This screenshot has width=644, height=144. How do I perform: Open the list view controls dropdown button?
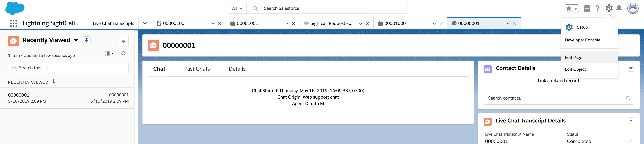(123, 41)
